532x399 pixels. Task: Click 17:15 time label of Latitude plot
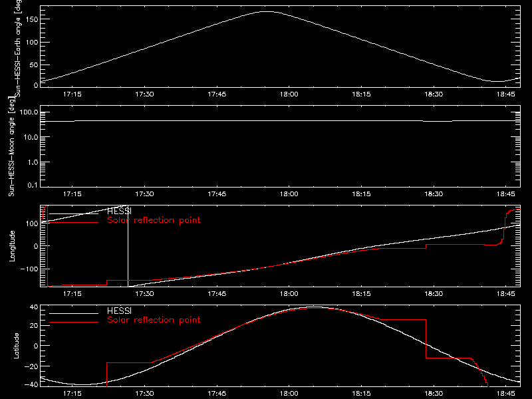[72, 394]
